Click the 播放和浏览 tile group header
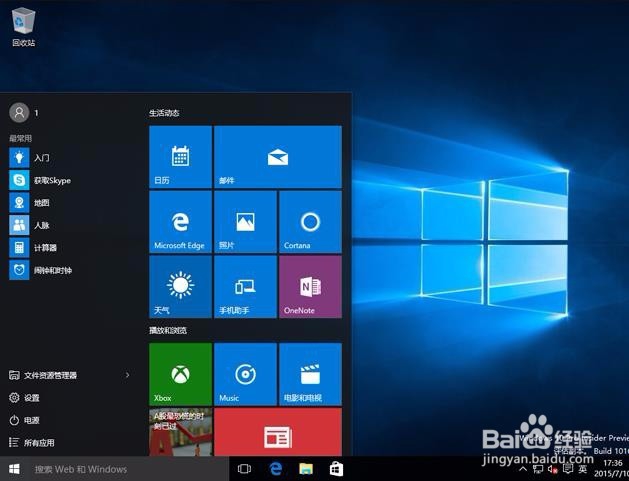This screenshot has width=629, height=481. tap(168, 331)
